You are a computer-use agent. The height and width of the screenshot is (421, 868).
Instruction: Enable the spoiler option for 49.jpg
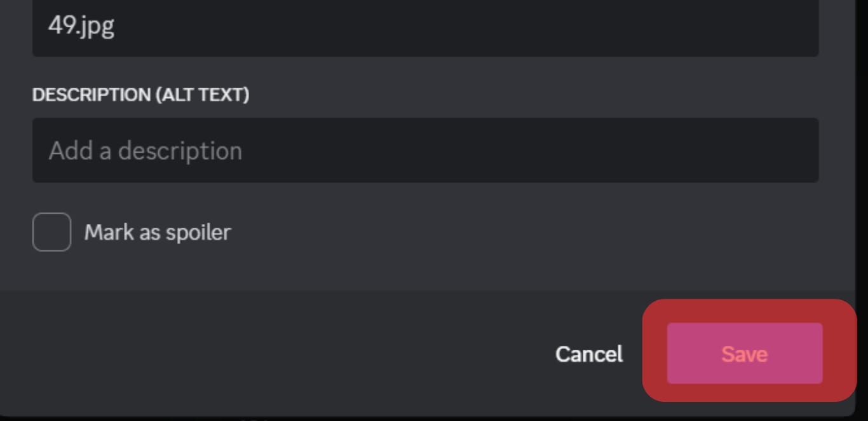(51, 232)
